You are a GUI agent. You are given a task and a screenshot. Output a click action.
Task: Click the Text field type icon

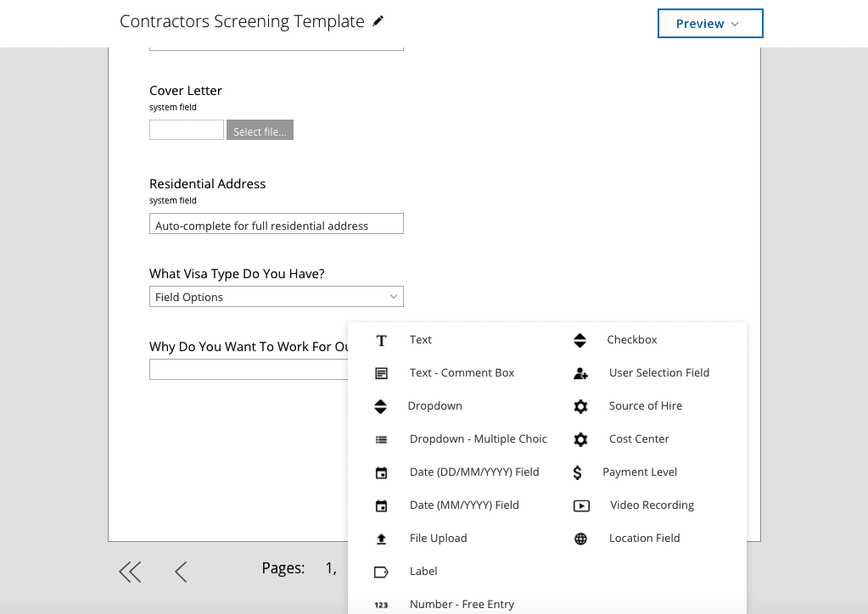(382, 340)
